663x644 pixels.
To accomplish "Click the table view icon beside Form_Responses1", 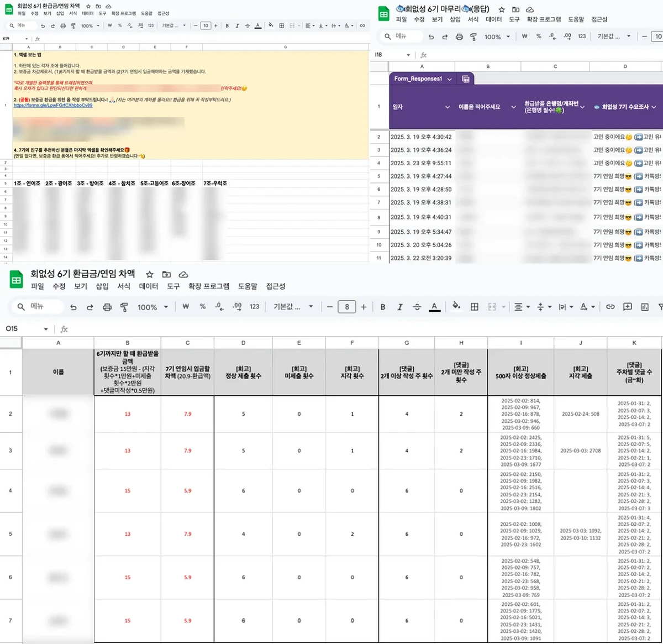I will tap(466, 79).
